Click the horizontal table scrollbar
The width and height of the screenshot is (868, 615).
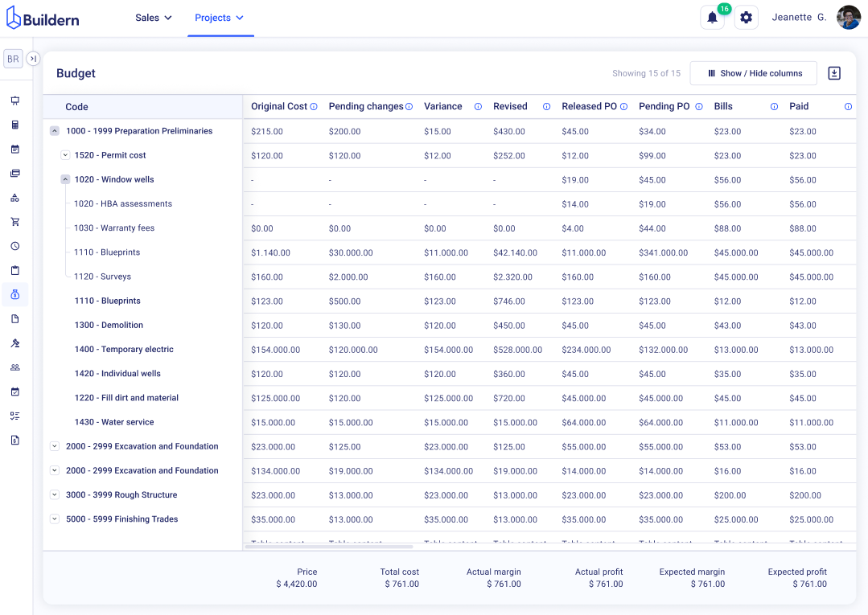click(329, 547)
